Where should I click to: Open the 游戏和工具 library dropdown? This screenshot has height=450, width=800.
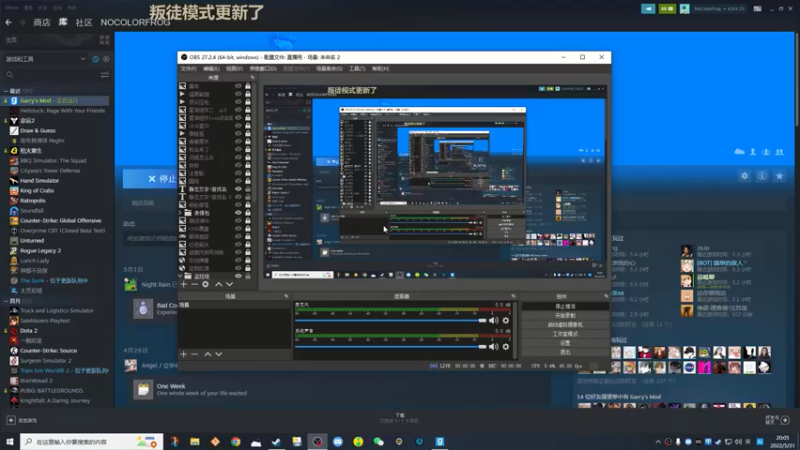[x=45, y=59]
